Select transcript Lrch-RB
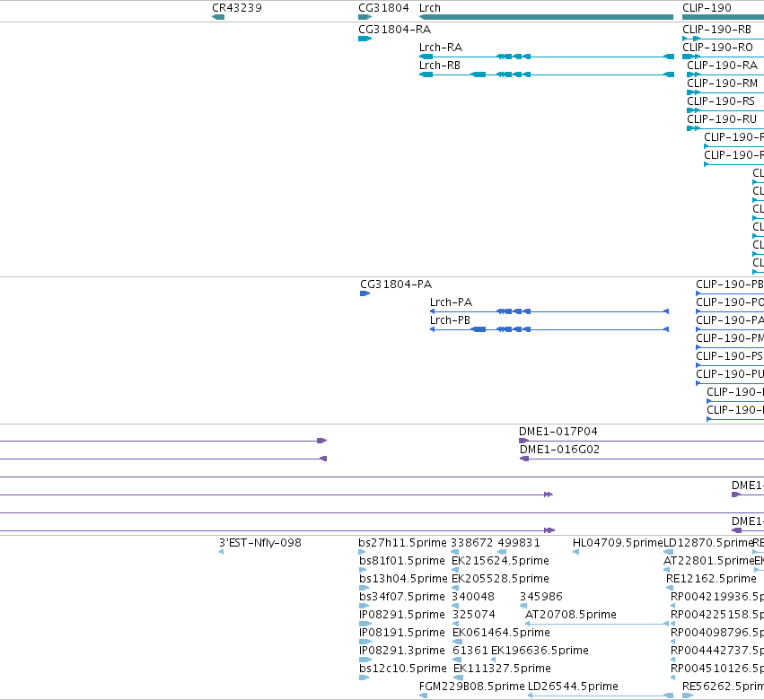764x700 pixels. 440,66
